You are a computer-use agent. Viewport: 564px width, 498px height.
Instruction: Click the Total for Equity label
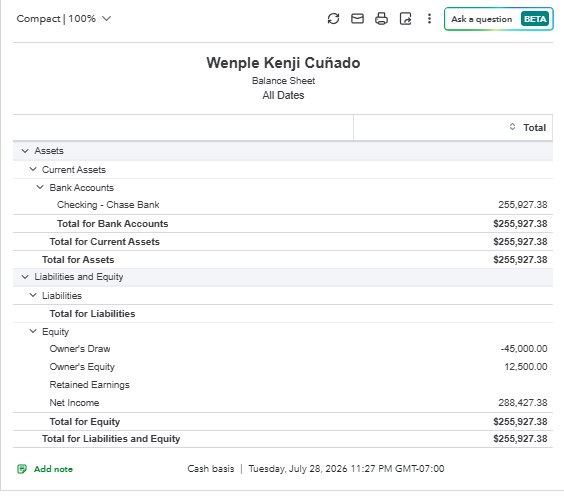point(85,421)
